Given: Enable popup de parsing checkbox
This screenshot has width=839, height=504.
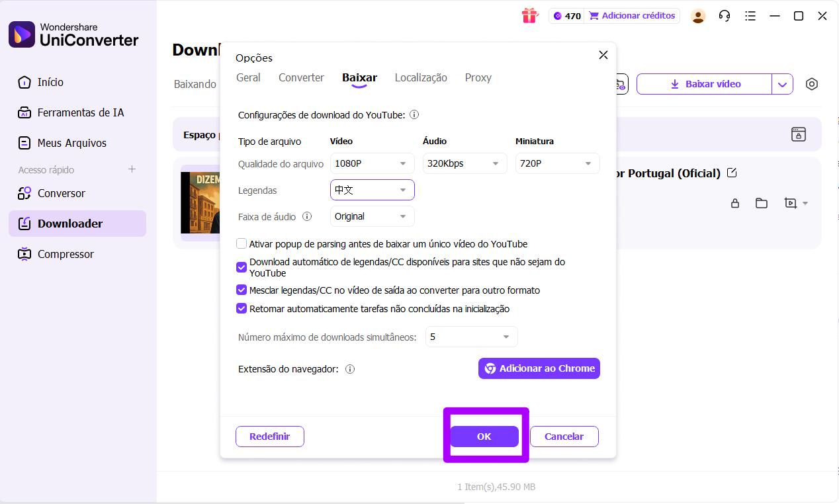Looking at the screenshot, I should pos(242,243).
